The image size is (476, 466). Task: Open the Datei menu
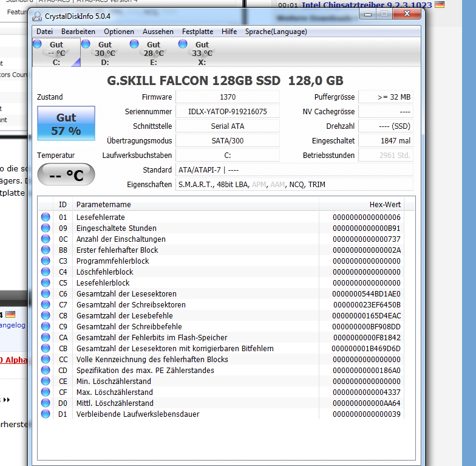[44, 32]
